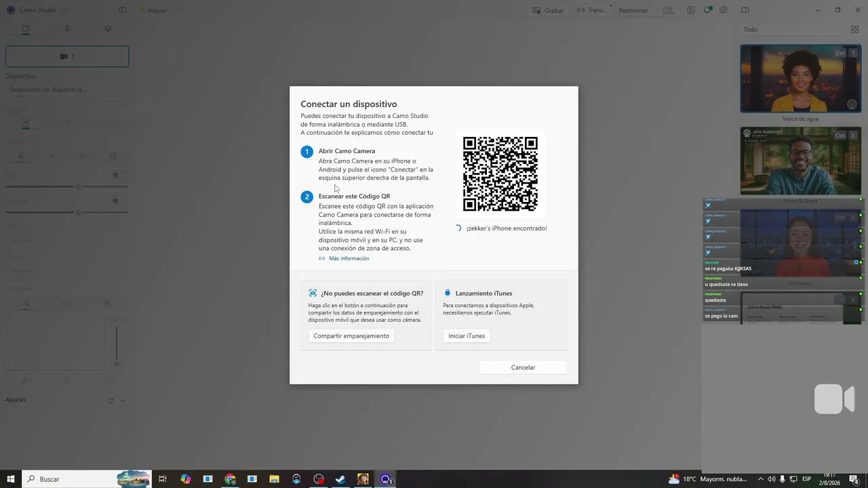The image size is (868, 488).
Task: Open the Seleccionar un dispositivo dropdown
Action: coord(66,89)
